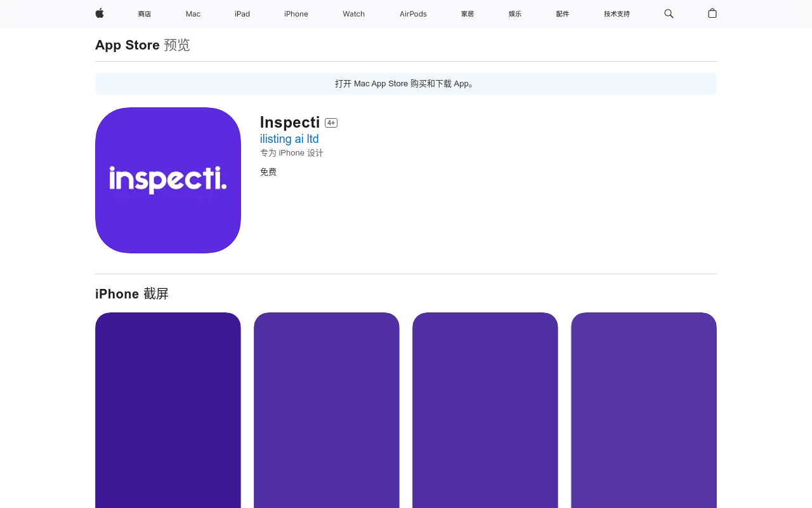Open developer link ilisting ai ltd
This screenshot has width=812, height=508.
[289, 139]
